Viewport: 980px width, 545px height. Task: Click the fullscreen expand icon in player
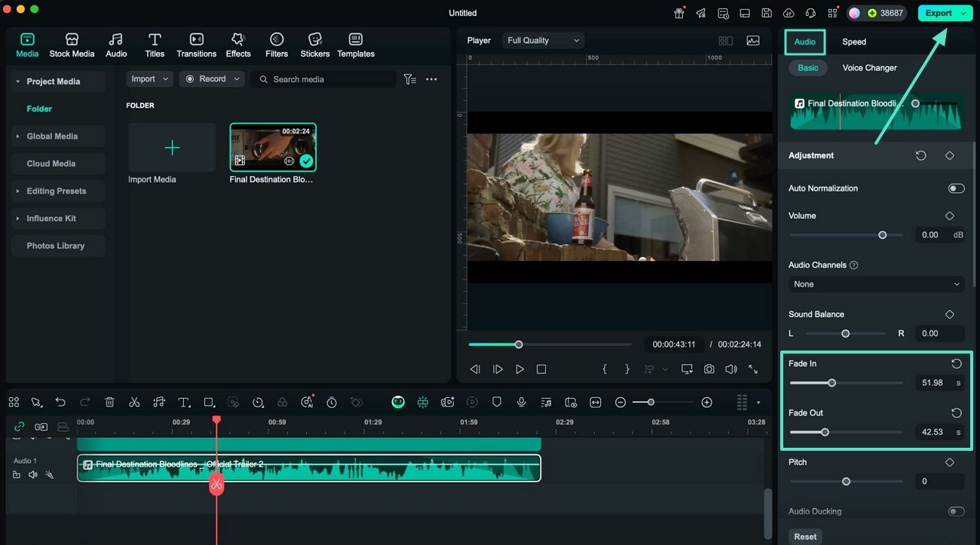point(753,369)
